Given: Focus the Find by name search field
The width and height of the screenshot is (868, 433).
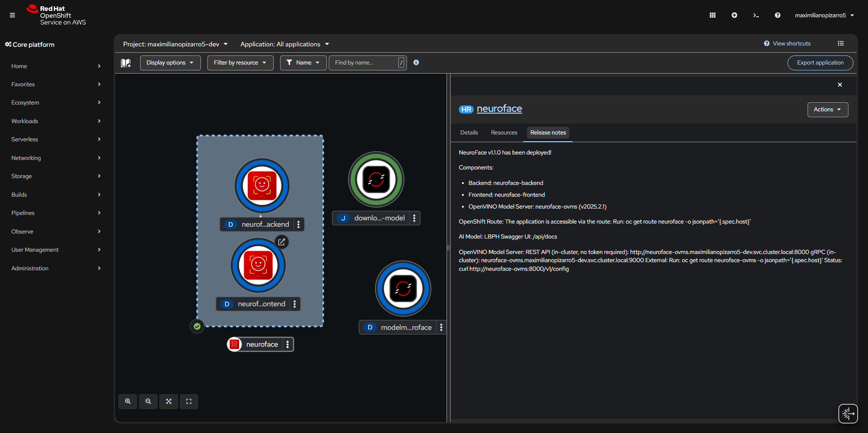Looking at the screenshot, I should tap(364, 63).
